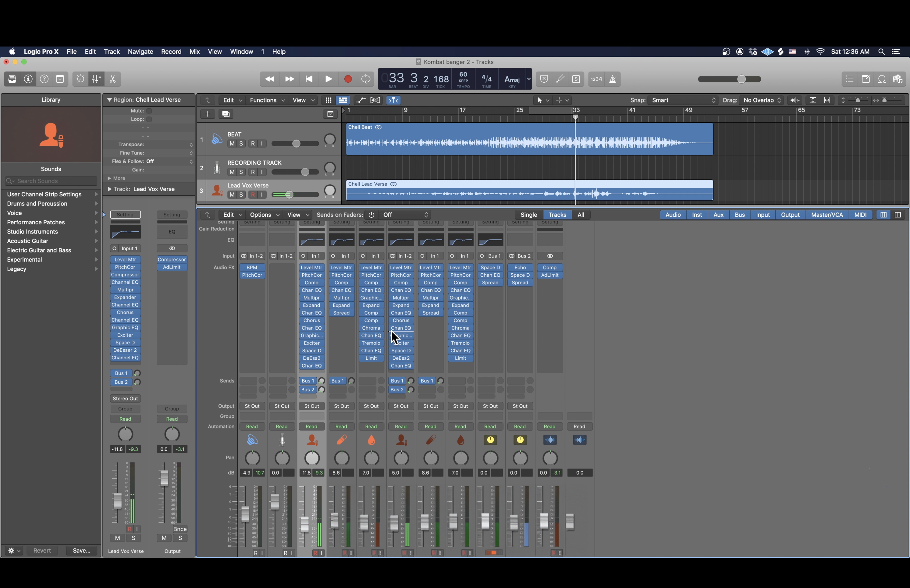Image resolution: width=910 pixels, height=588 pixels.
Task: Enable the region Loop checkbox
Action: click(149, 119)
